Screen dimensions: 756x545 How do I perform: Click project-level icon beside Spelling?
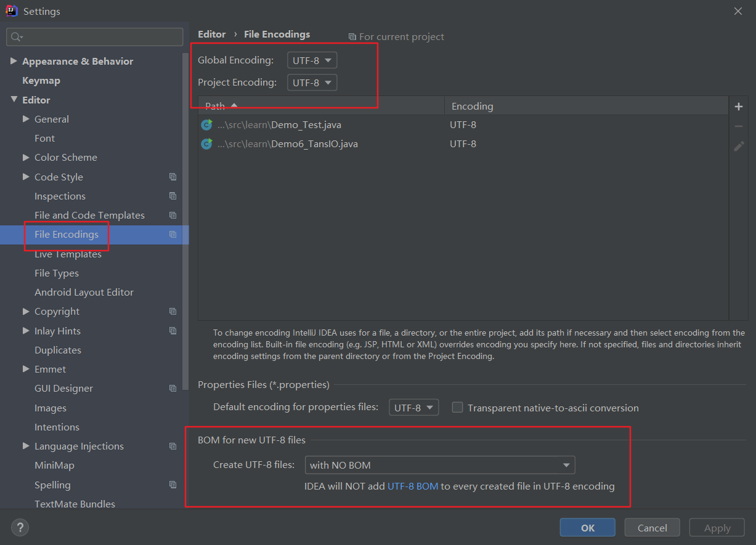(173, 485)
